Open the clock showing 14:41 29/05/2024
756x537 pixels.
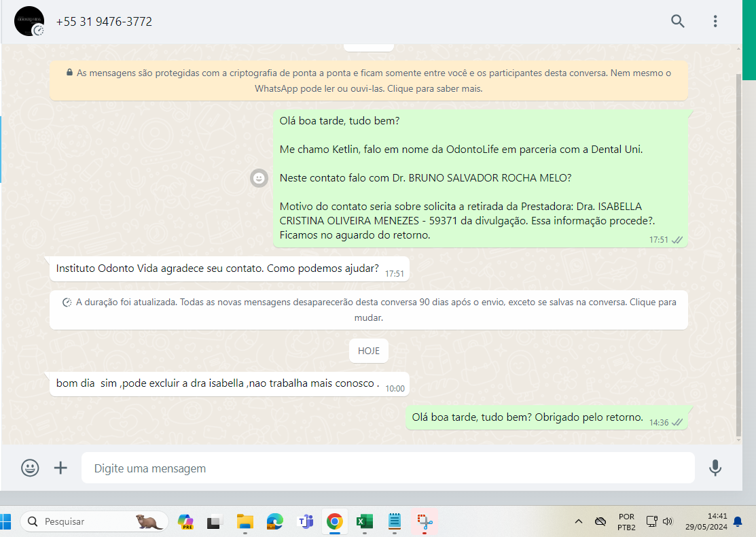point(706,521)
